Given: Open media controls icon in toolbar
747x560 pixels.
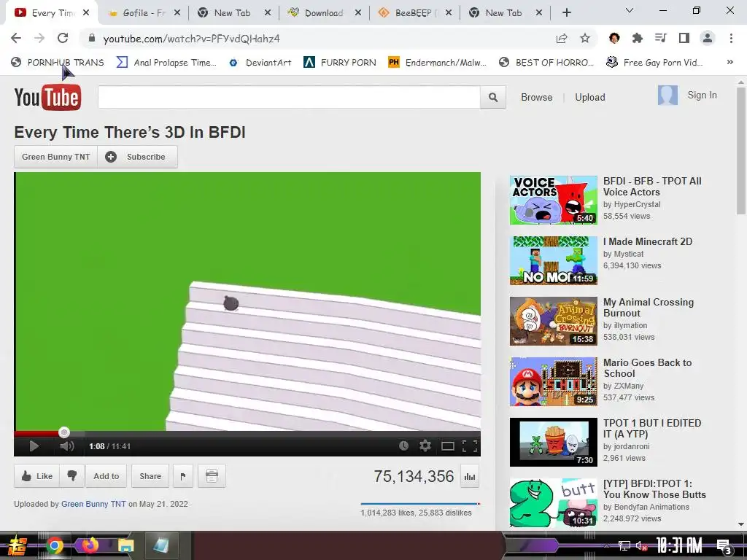Looking at the screenshot, I should tap(660, 38).
